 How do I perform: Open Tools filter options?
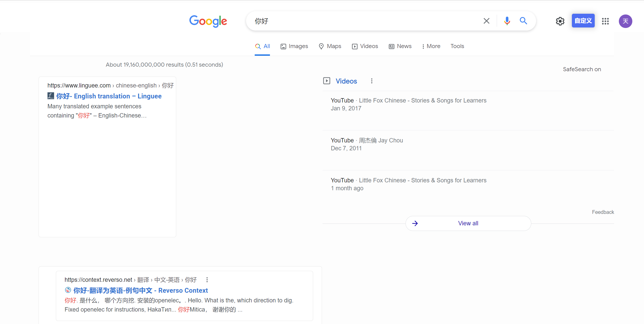pyautogui.click(x=457, y=46)
